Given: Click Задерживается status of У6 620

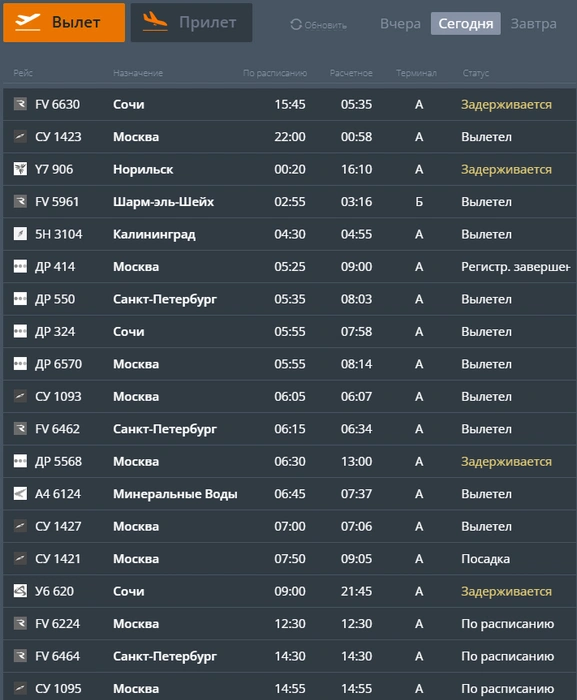Looking at the screenshot, I should tap(506, 592).
